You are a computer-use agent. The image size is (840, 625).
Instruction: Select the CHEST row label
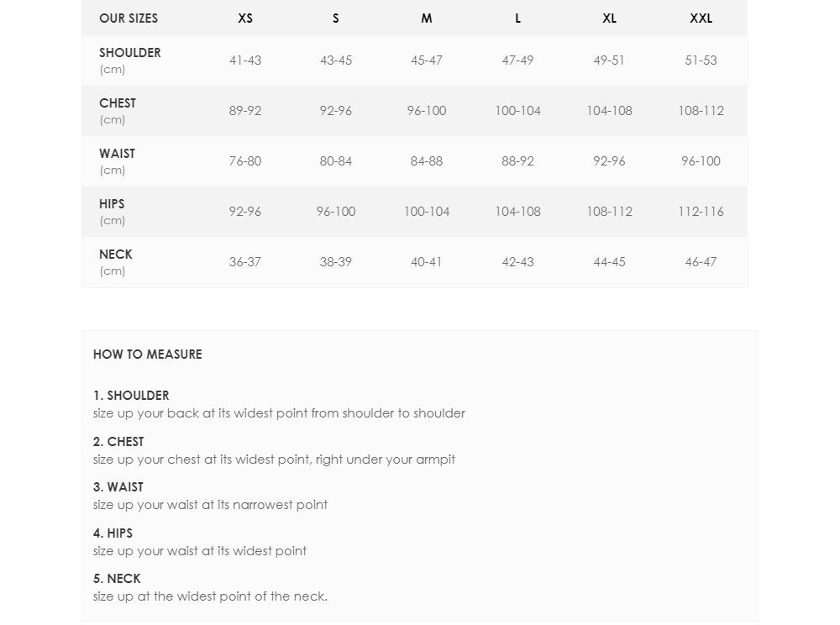[118, 102]
